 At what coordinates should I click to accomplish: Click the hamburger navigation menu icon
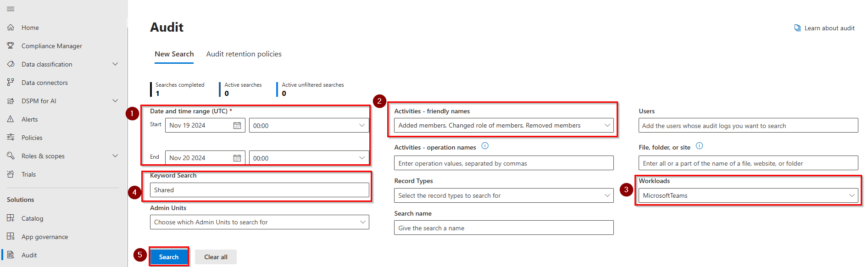(x=11, y=9)
